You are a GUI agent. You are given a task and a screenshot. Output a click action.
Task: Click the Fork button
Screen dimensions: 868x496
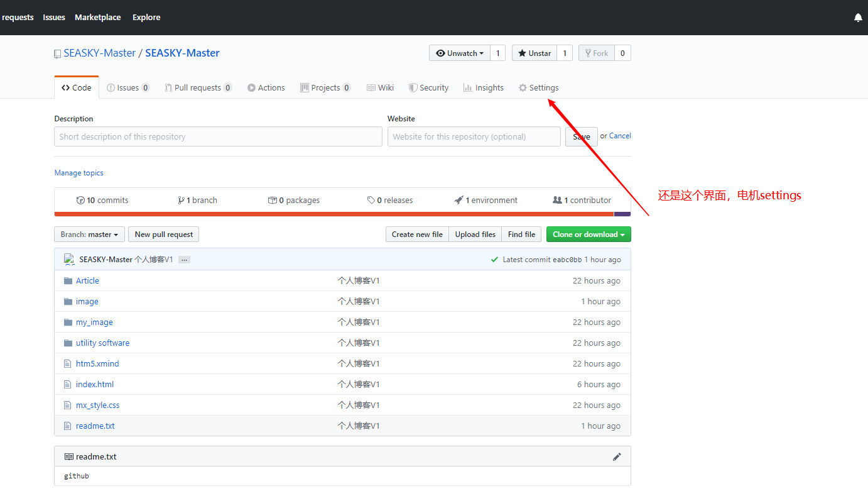point(596,53)
